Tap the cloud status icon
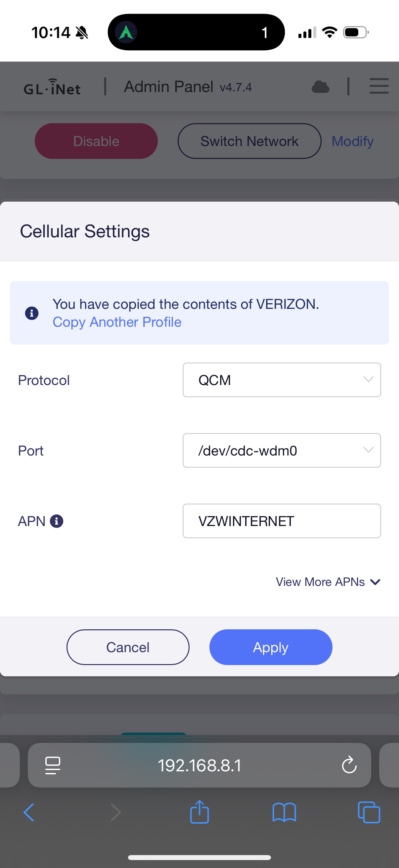Viewport: 399px width, 868px height. pyautogui.click(x=320, y=87)
